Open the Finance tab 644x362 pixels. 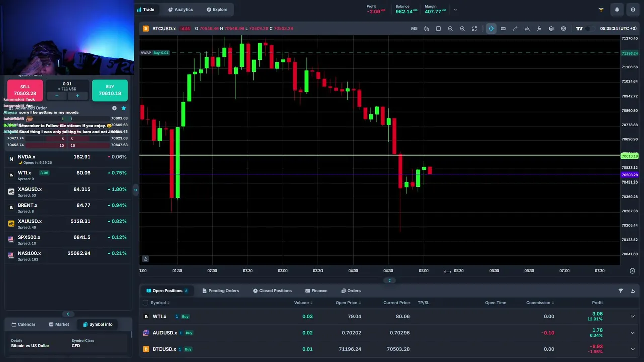(316, 291)
